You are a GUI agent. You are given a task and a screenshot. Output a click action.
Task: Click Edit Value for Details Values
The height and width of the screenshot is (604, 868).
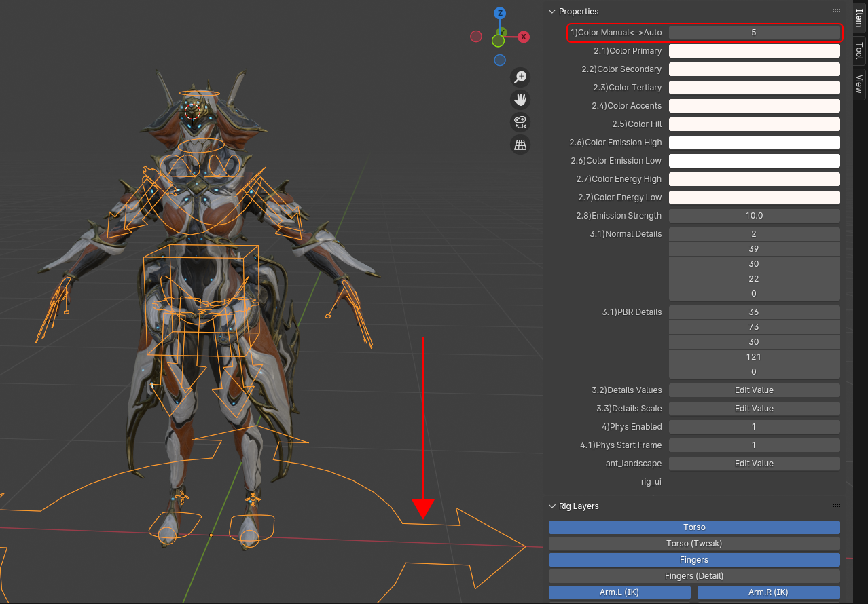(x=755, y=390)
